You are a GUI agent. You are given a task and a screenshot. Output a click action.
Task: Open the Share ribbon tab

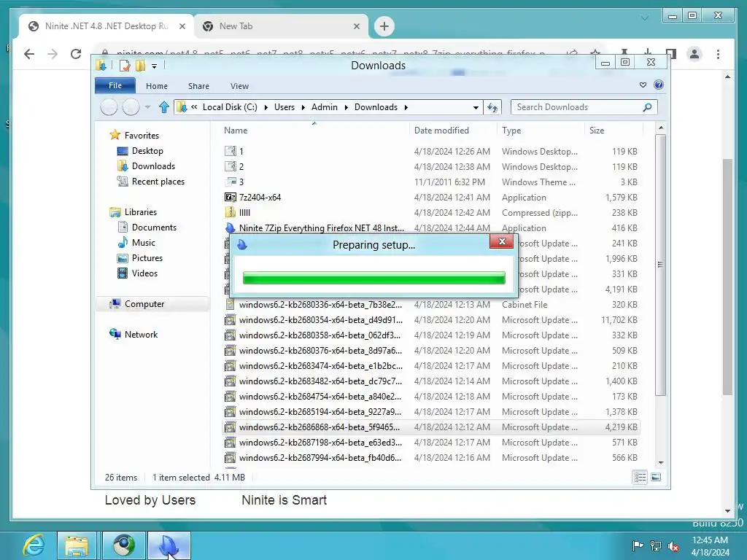click(198, 86)
